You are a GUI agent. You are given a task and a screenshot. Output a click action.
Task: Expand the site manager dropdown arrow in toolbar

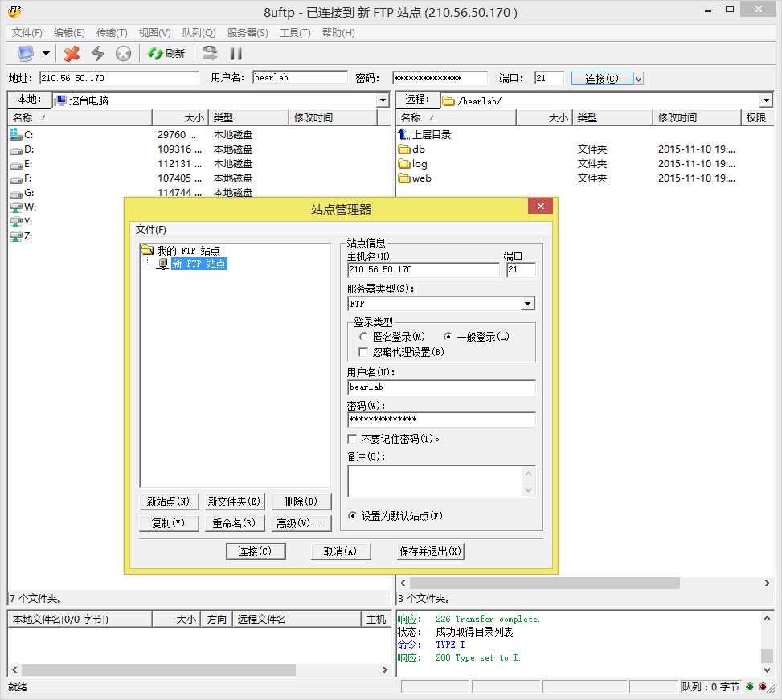click(46, 53)
